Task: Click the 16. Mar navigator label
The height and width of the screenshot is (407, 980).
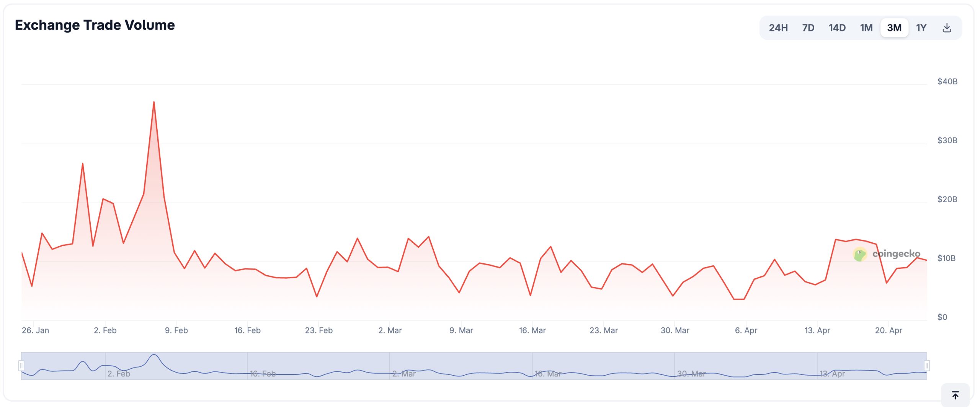Action: [548, 374]
